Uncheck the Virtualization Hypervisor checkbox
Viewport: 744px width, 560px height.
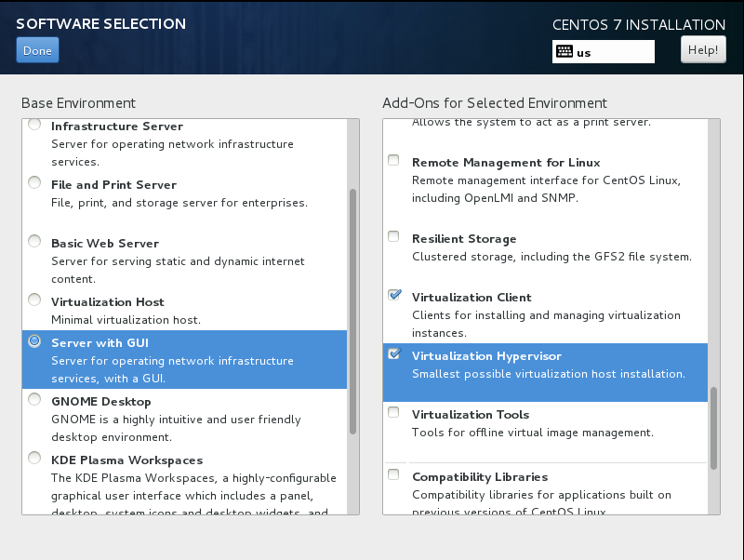(393, 353)
